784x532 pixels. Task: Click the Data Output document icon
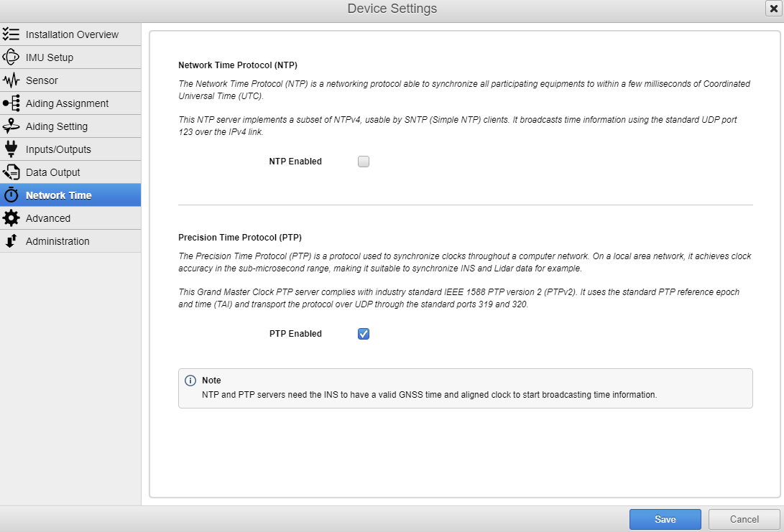[x=11, y=172]
